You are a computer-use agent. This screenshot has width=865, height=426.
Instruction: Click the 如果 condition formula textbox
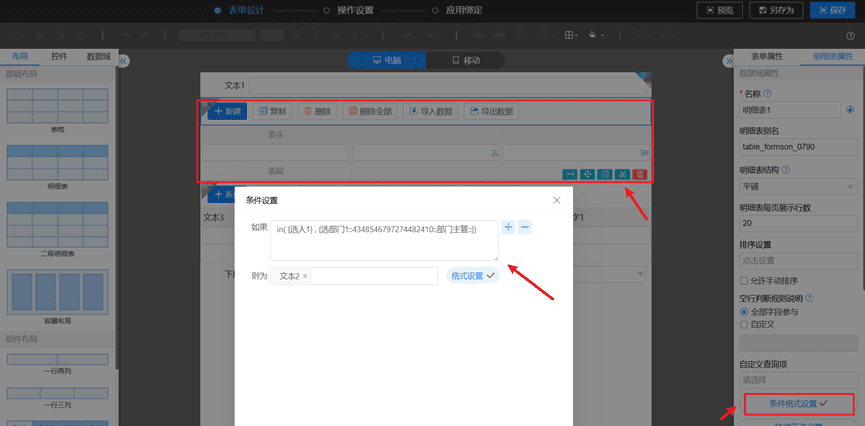tap(384, 240)
